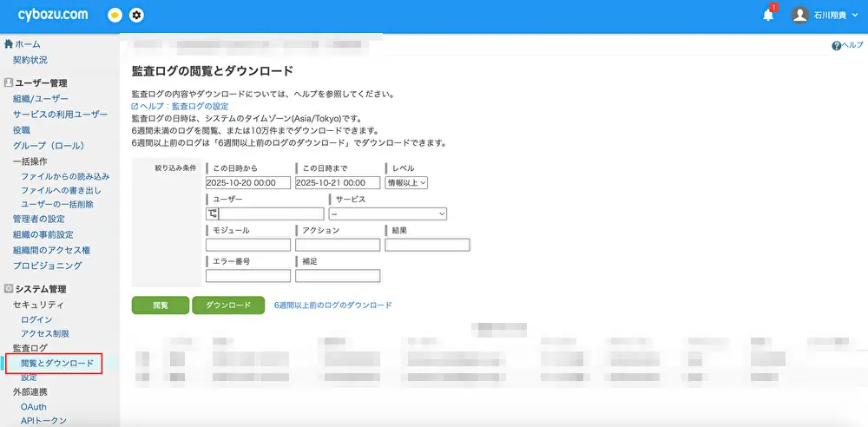Open ファイルからの読み込み

(x=65, y=177)
